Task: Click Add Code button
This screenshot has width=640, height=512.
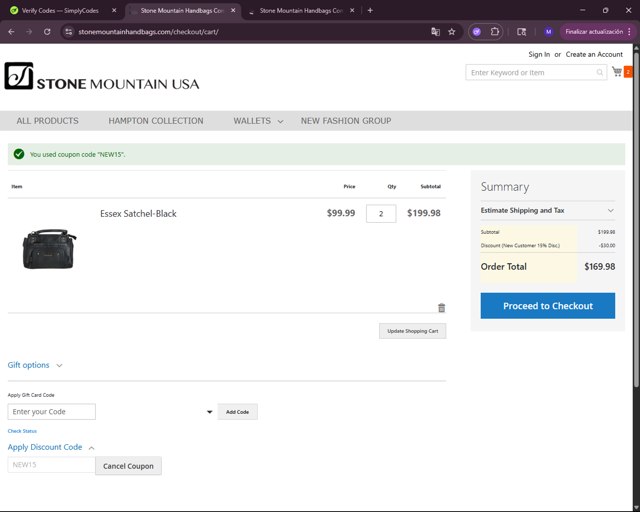Action: 238,412
